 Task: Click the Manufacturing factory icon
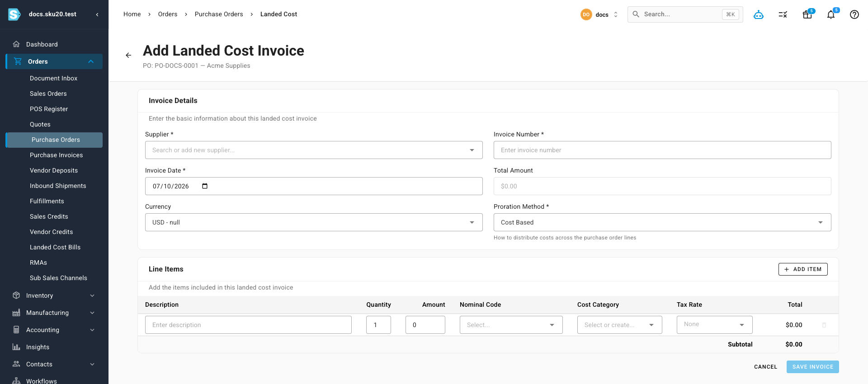pos(16,313)
